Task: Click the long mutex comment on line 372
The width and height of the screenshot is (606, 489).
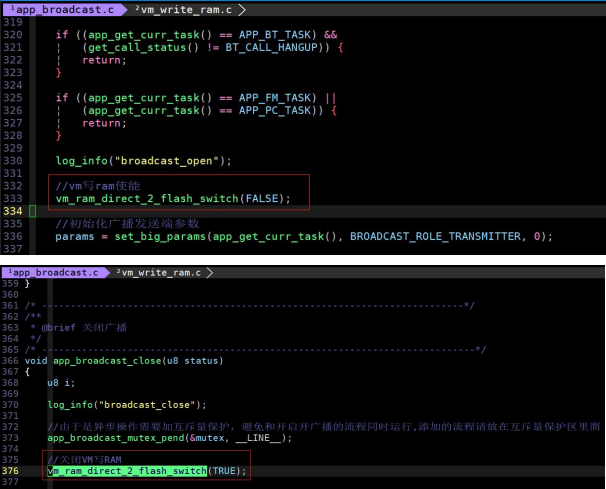Action: [323, 427]
